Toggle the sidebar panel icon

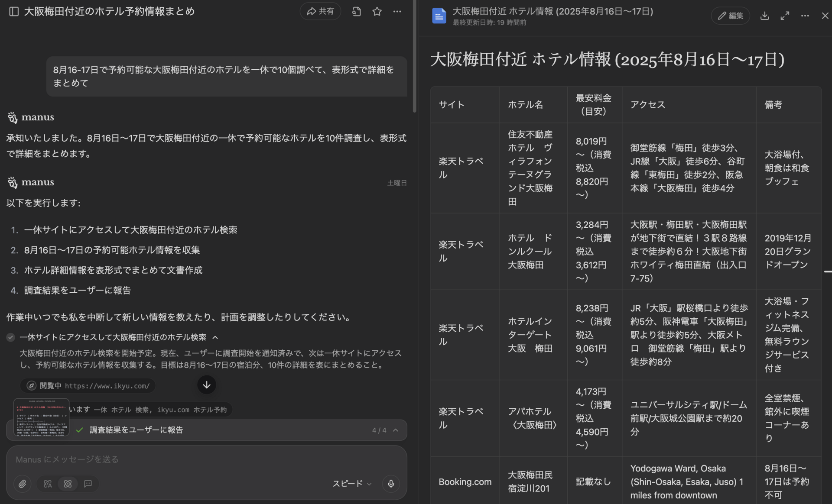click(14, 11)
